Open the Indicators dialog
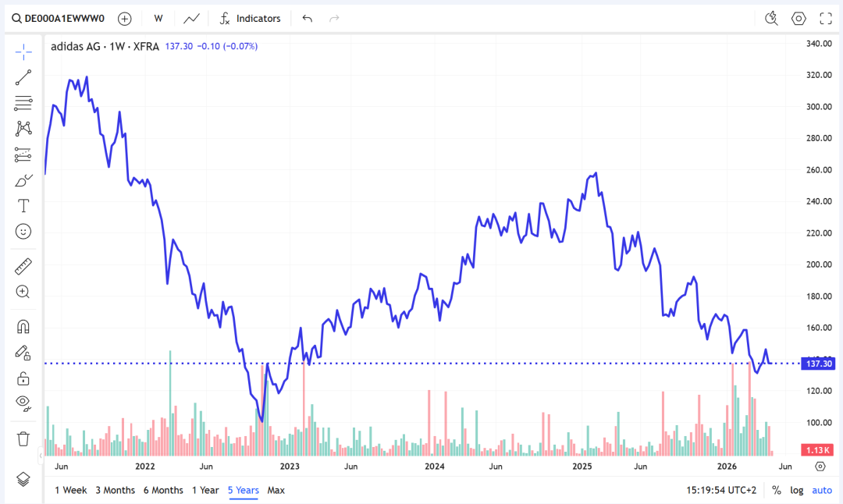 click(x=250, y=18)
